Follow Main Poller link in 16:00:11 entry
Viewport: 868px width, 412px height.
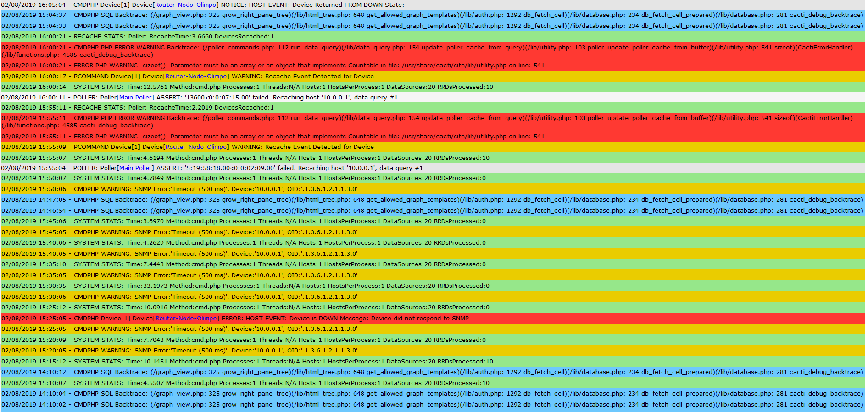click(x=135, y=97)
